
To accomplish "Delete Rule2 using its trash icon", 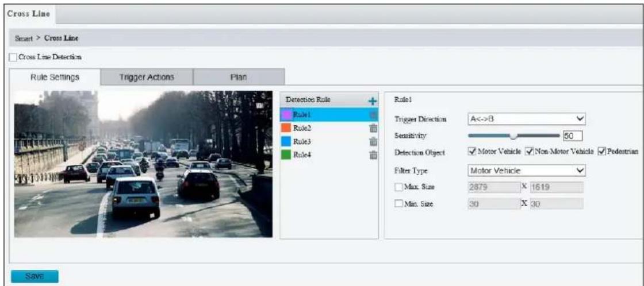I will tap(373, 129).
